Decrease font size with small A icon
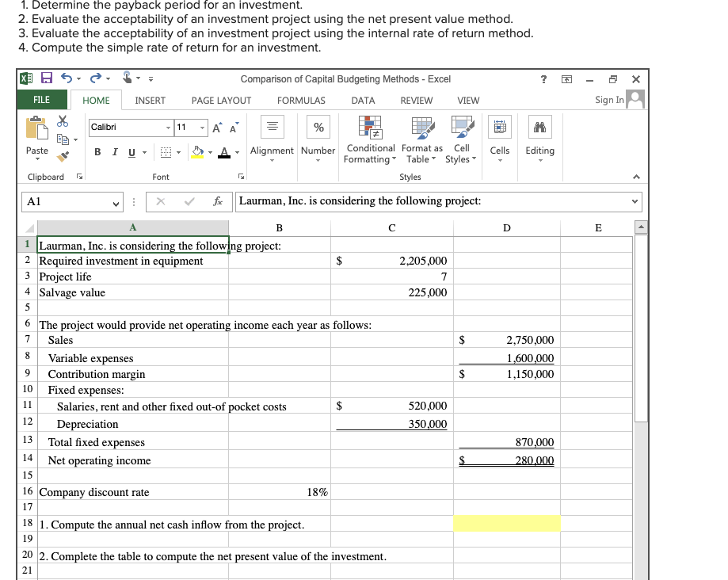The height and width of the screenshot is (580, 728). [x=234, y=128]
